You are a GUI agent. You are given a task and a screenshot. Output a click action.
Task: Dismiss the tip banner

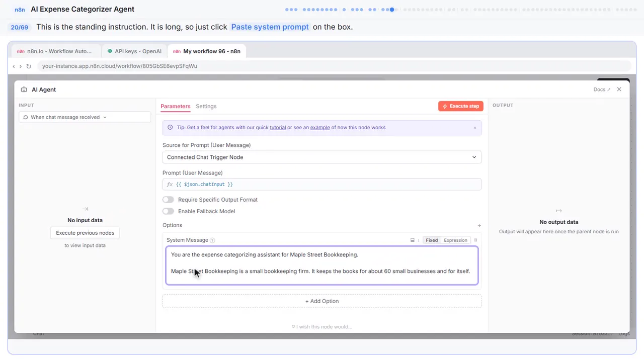pyautogui.click(x=474, y=128)
